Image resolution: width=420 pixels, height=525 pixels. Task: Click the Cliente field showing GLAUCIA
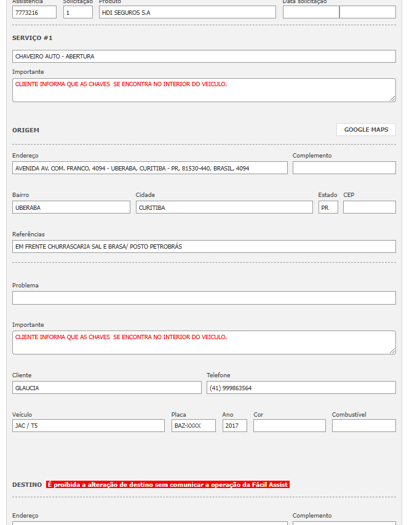click(x=106, y=388)
